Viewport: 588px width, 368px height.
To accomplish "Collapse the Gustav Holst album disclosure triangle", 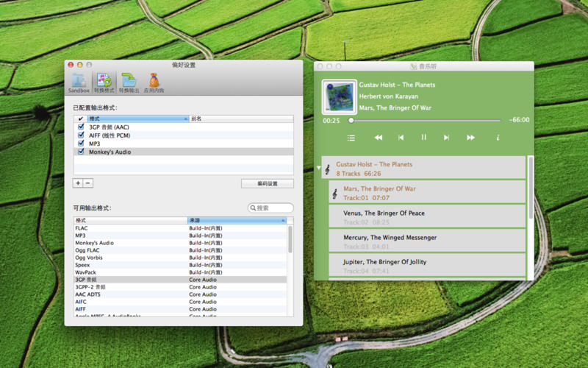I will [318, 169].
